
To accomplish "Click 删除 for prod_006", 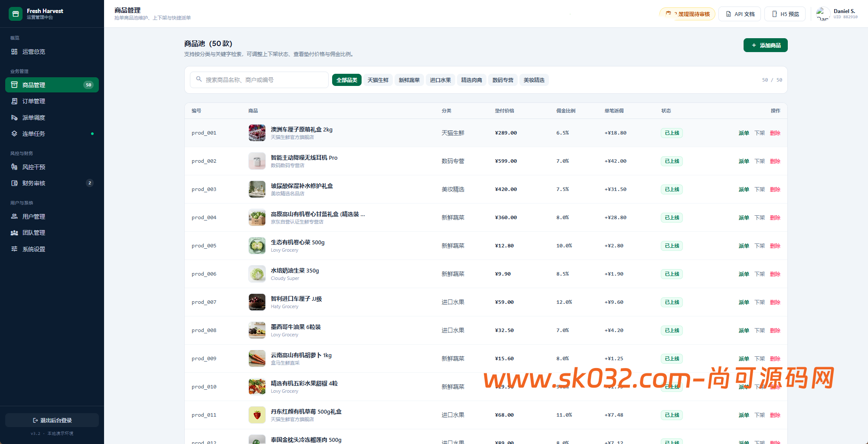I will click(x=775, y=274).
